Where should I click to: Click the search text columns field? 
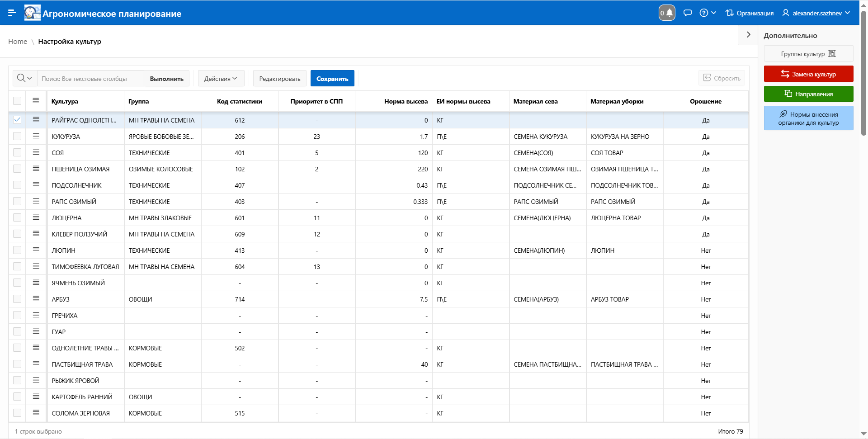[90, 79]
